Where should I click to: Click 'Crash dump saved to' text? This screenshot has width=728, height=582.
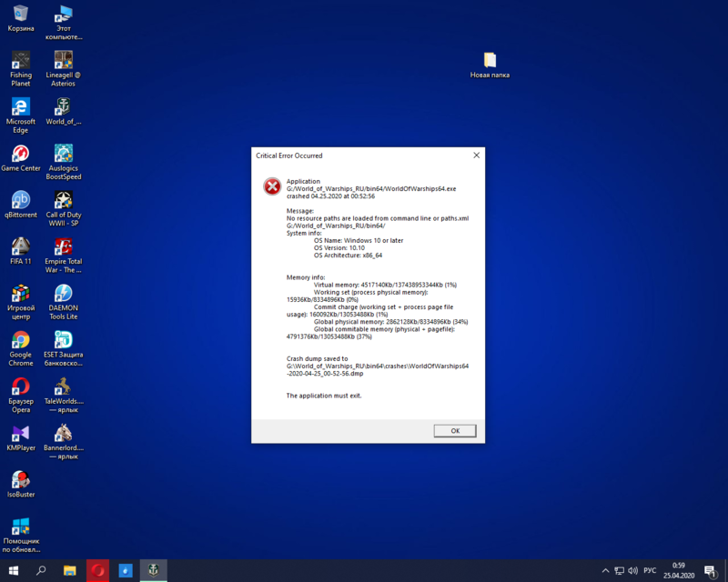click(317, 359)
